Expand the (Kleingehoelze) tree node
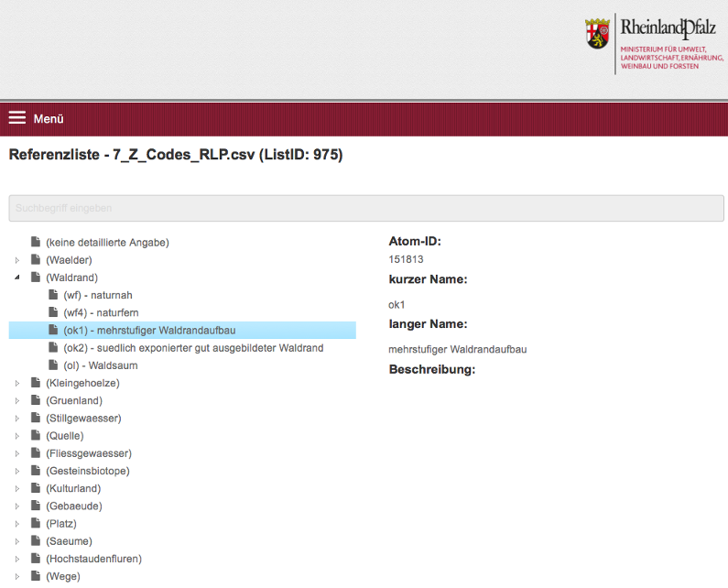 pyautogui.click(x=17, y=383)
